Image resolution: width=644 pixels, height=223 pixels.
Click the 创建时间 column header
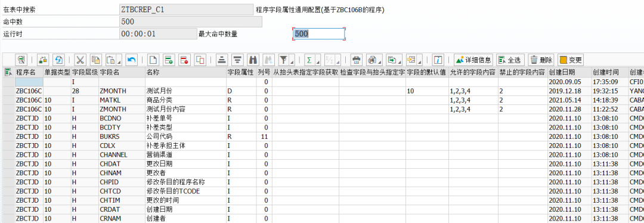tap(610, 72)
